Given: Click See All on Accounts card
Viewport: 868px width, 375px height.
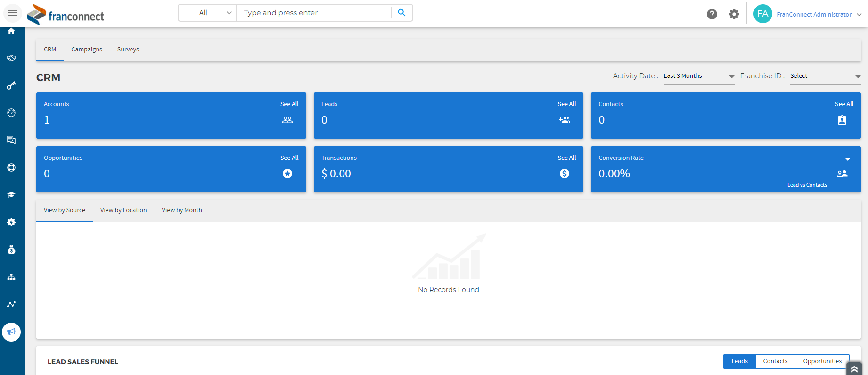Looking at the screenshot, I should point(289,104).
